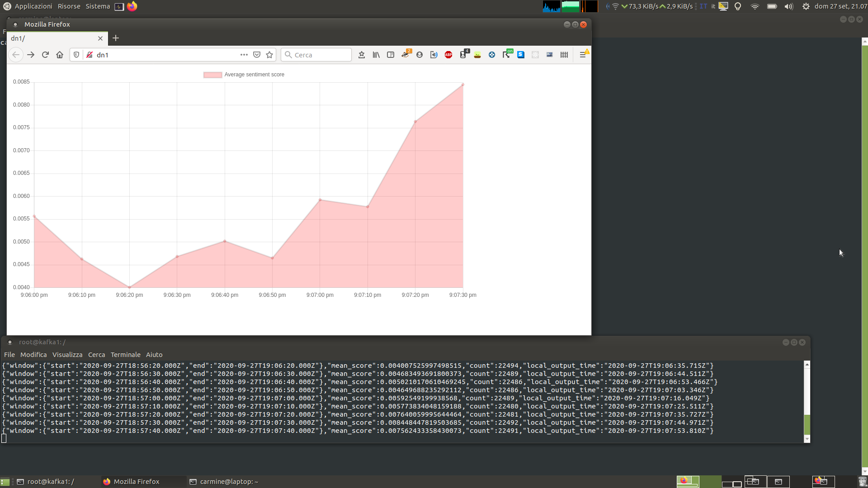
Task: Save the page to Pocket
Action: 257,55
